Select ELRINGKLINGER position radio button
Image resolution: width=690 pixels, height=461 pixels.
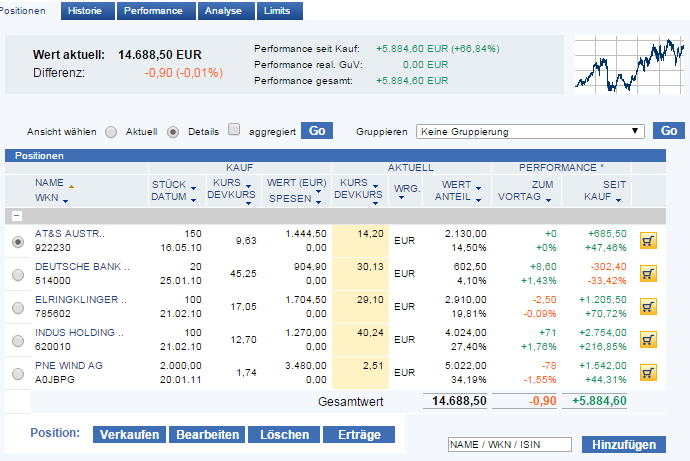pyautogui.click(x=18, y=308)
